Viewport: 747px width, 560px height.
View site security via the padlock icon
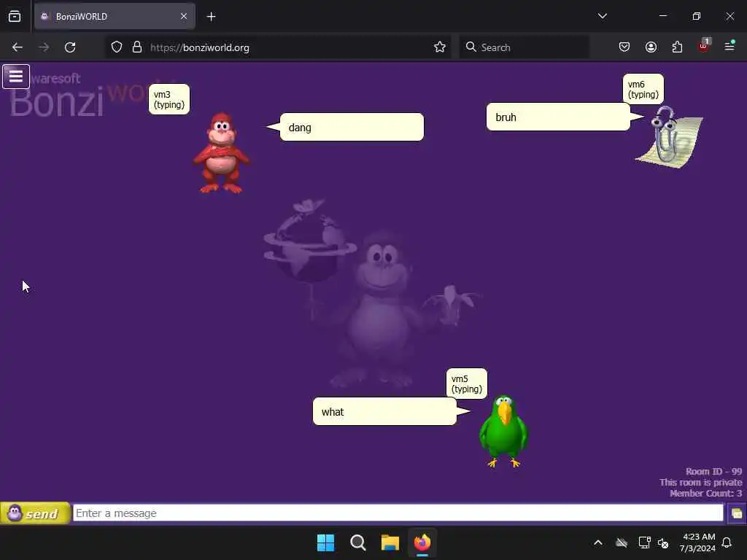coord(137,47)
